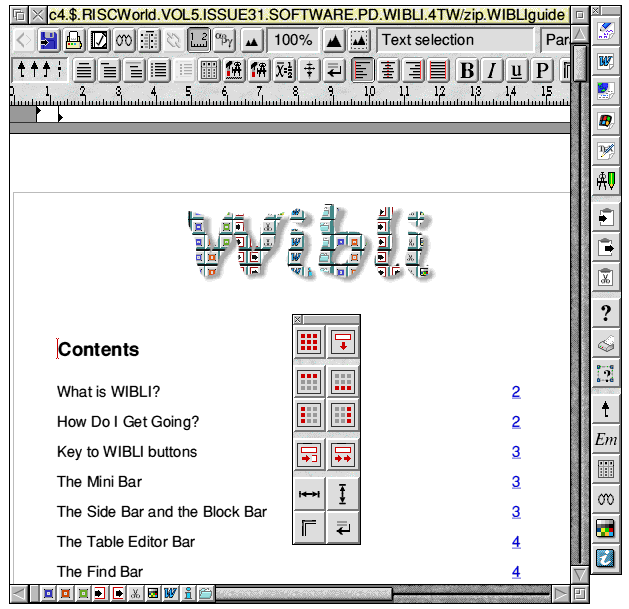
Task: Click the zoom-in large mountain button
Action: click(x=334, y=40)
